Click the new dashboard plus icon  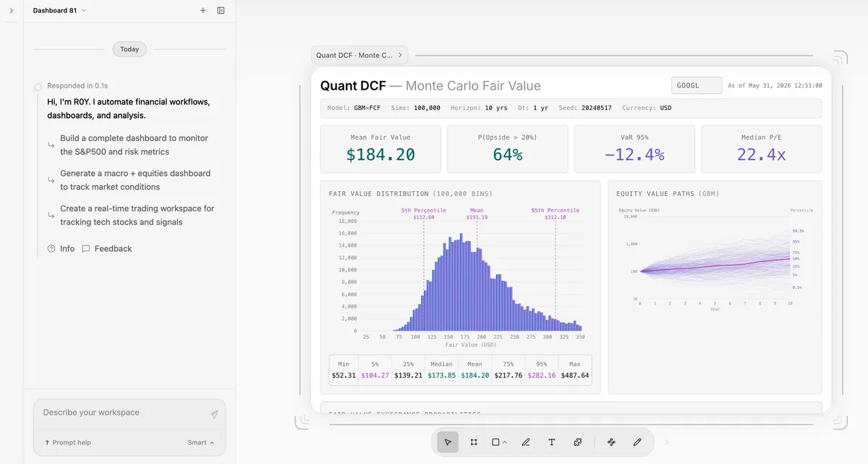(203, 11)
